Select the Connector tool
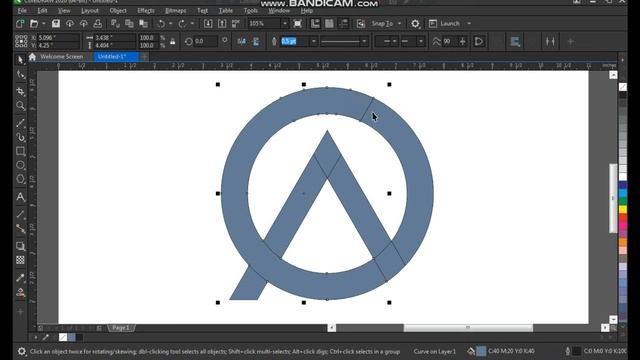This screenshot has width=640, height=360. [20, 229]
